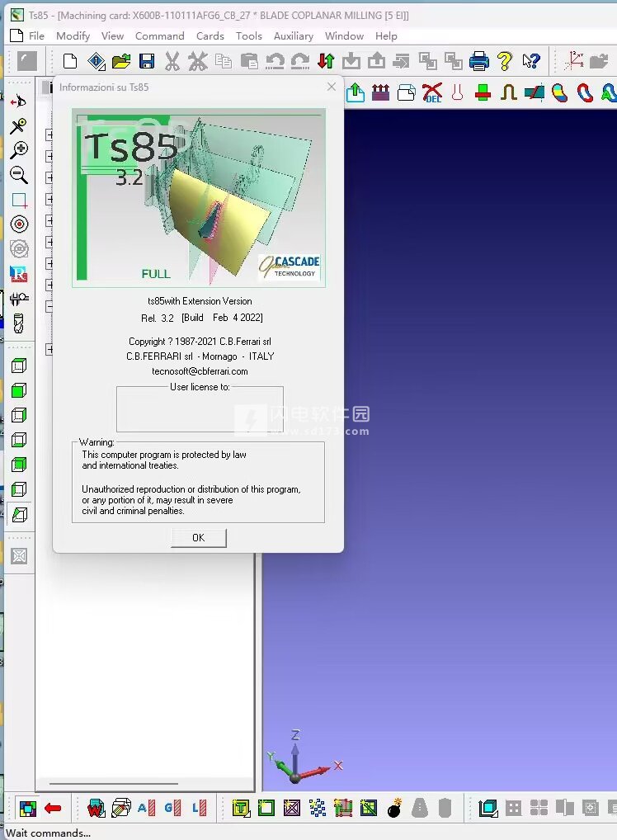Open the Tools menu
The width and height of the screenshot is (617, 840).
[x=249, y=35]
